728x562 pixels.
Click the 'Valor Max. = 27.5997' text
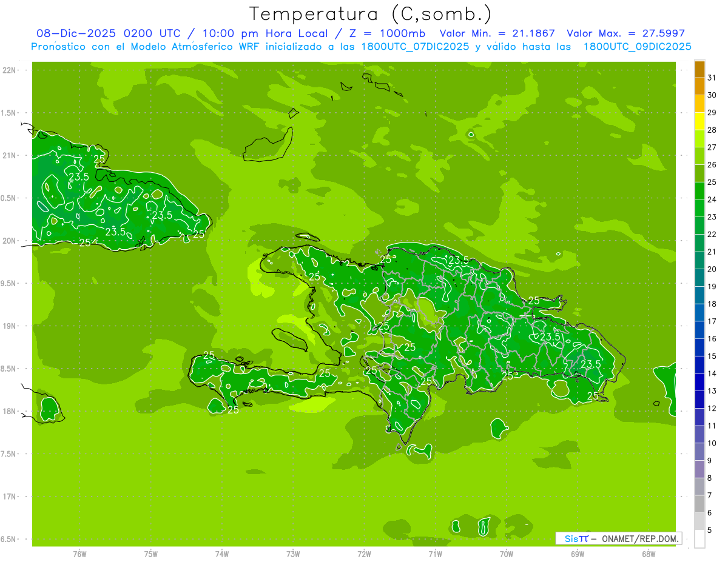click(x=625, y=33)
